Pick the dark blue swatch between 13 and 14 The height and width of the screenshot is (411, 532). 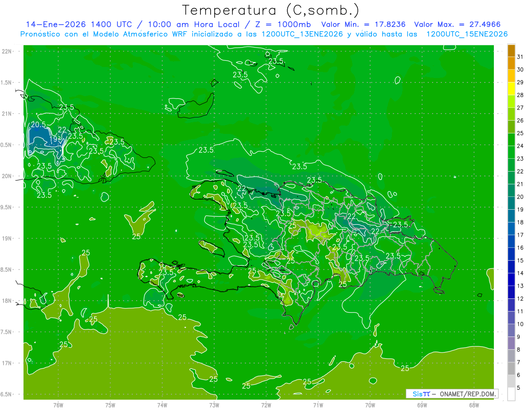point(511,280)
